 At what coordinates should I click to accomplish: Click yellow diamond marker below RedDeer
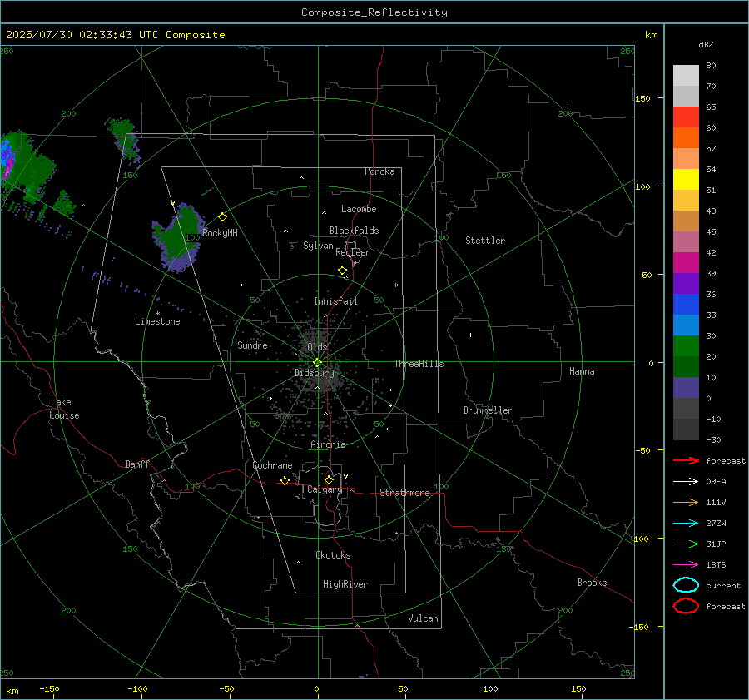coord(342,271)
